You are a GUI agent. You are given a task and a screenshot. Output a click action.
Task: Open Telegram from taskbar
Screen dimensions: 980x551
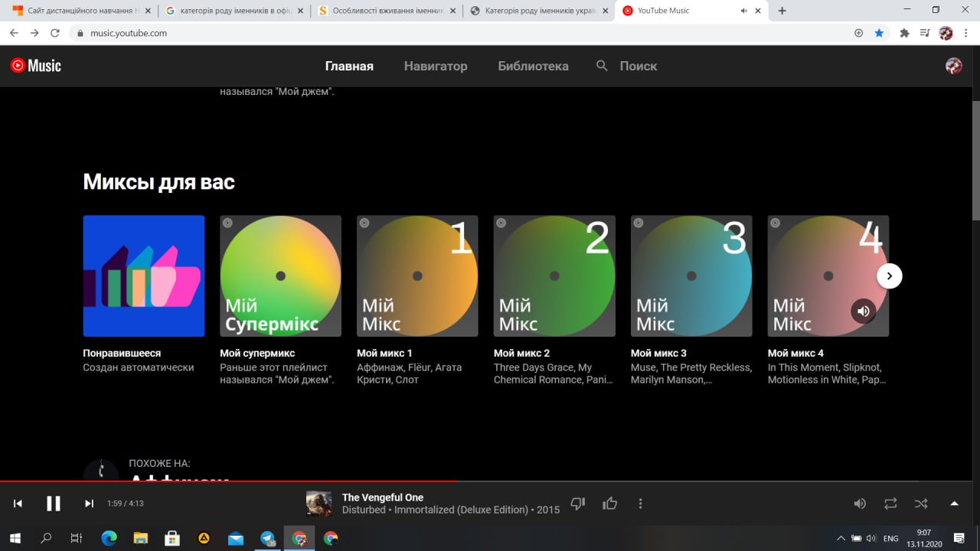coord(267,538)
